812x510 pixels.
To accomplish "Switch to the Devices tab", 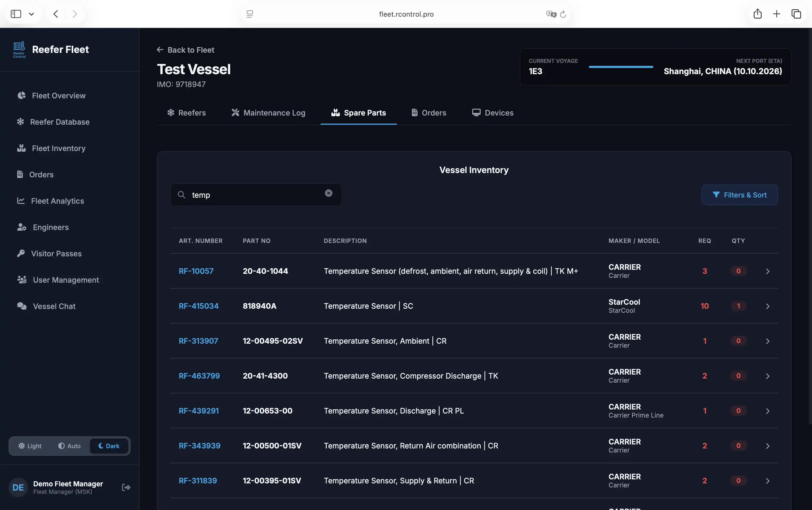I will pyautogui.click(x=492, y=113).
